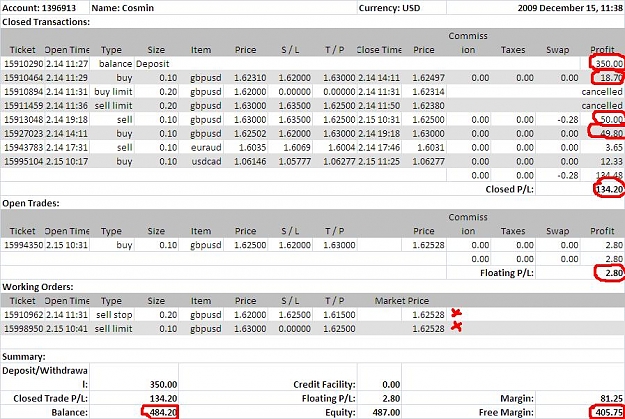Click the 'euraud' item cell

click(x=206, y=148)
